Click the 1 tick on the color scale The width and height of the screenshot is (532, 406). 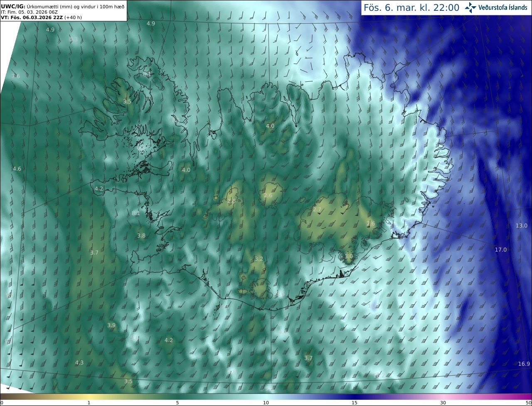tap(89, 403)
